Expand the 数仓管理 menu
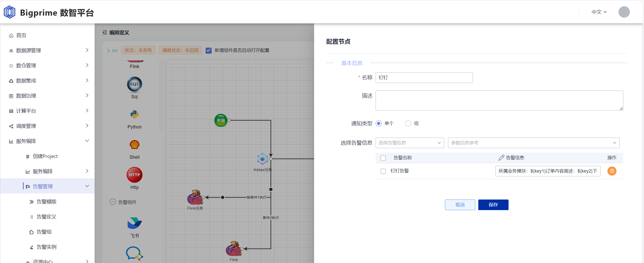 click(x=47, y=65)
